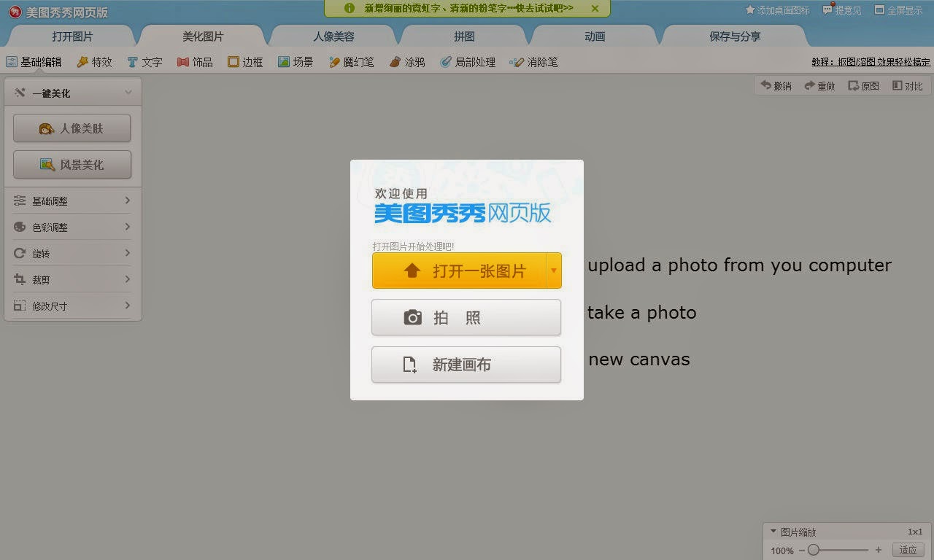
Task: Select the 消除笔 (eraser pen) tool
Action: 534,62
